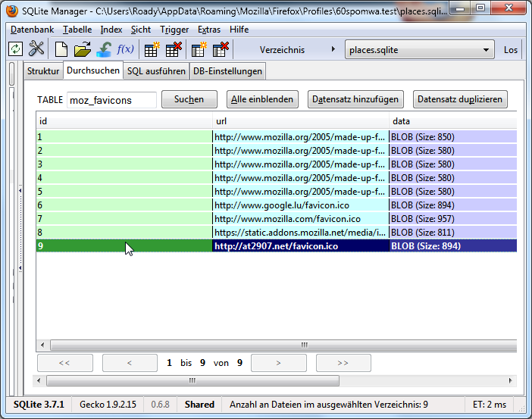Click the Shared status bar entry

[199, 405]
